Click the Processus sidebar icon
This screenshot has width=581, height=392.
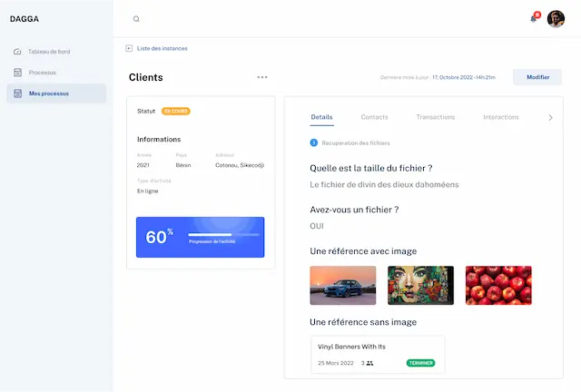pos(18,73)
